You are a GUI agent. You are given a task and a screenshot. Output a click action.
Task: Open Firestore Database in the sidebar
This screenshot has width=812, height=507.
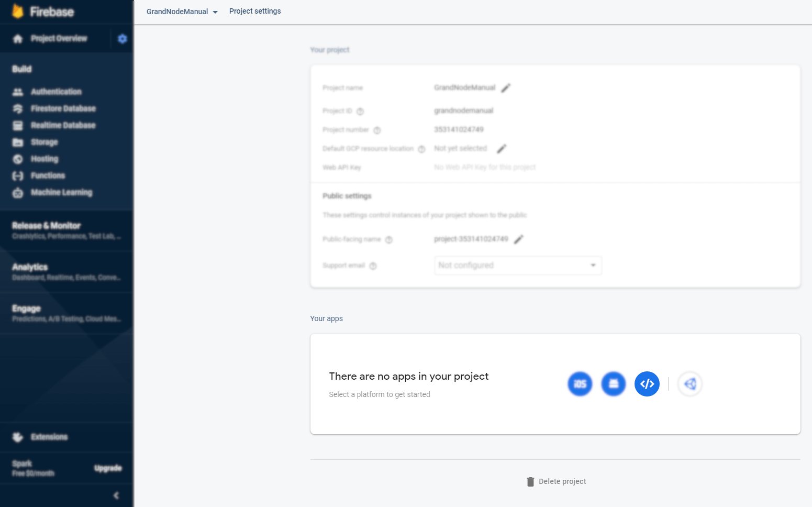[63, 108]
